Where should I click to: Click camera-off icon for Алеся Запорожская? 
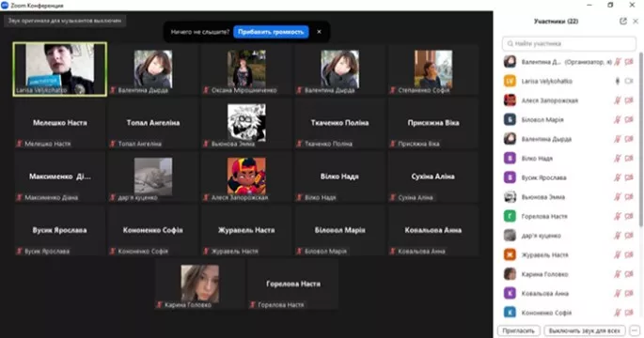pos(629,100)
